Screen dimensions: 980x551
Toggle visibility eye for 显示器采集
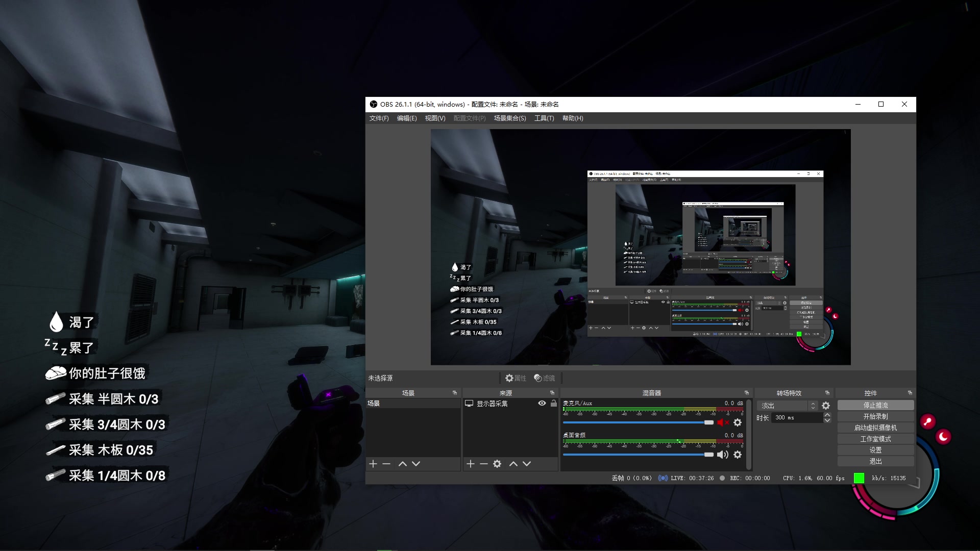pos(542,403)
